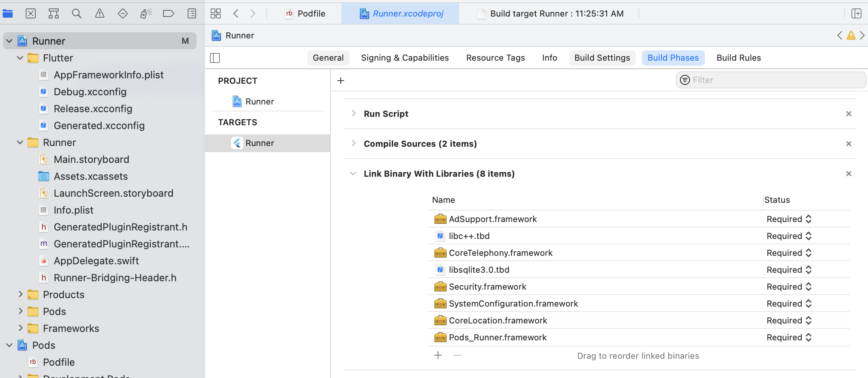Select CoreLocation.framework library row
The image size is (868, 378).
coord(639,320)
